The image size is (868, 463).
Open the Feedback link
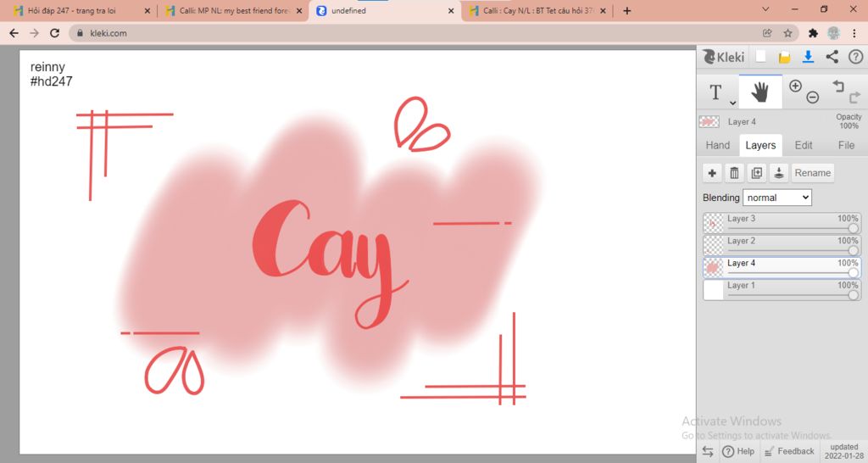pyautogui.click(x=789, y=451)
